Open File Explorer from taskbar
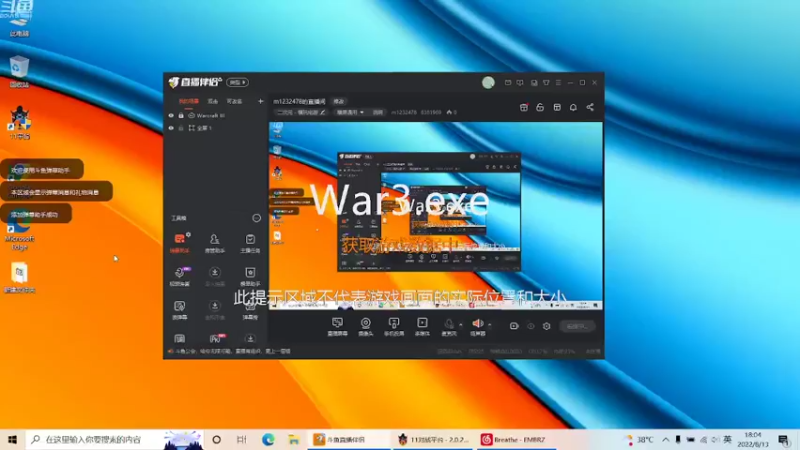 (x=293, y=439)
